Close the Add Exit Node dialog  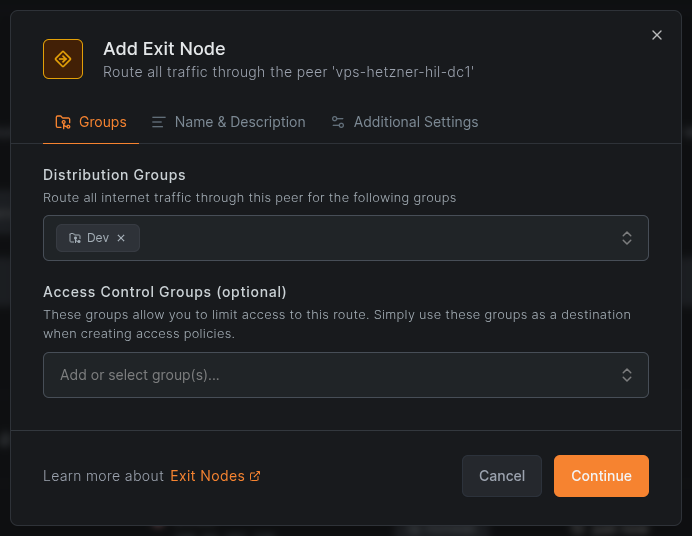pos(657,35)
